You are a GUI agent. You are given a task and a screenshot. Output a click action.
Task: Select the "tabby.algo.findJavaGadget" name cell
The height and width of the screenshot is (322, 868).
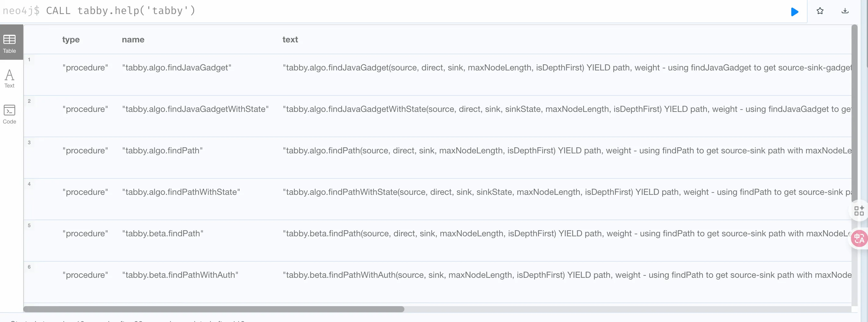pyautogui.click(x=177, y=68)
